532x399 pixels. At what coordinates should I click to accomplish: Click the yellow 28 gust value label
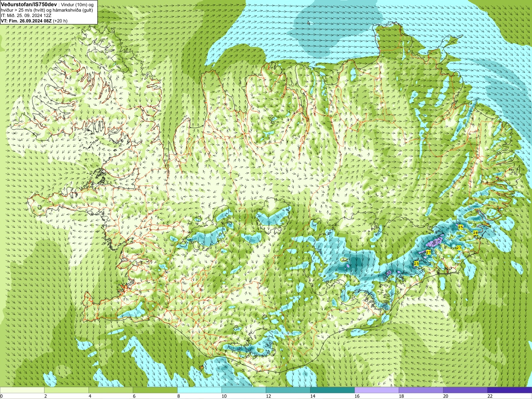pyautogui.click(x=475, y=233)
